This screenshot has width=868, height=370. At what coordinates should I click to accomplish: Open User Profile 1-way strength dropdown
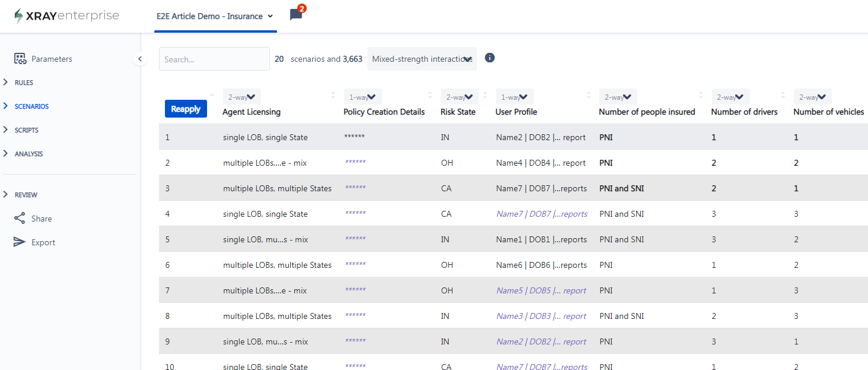pyautogui.click(x=514, y=97)
